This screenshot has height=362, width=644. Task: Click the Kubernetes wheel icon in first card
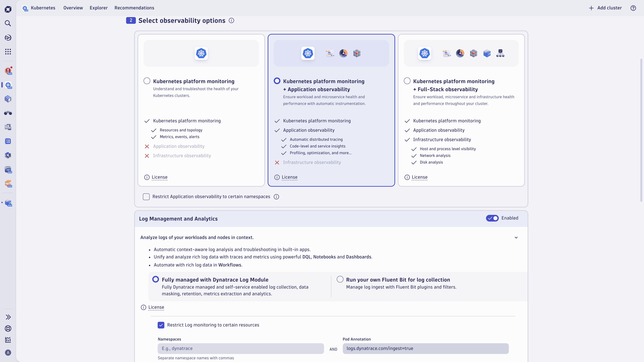(x=201, y=53)
